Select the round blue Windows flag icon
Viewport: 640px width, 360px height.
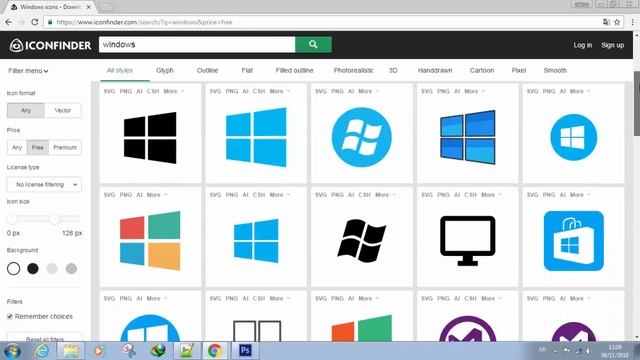(x=362, y=137)
